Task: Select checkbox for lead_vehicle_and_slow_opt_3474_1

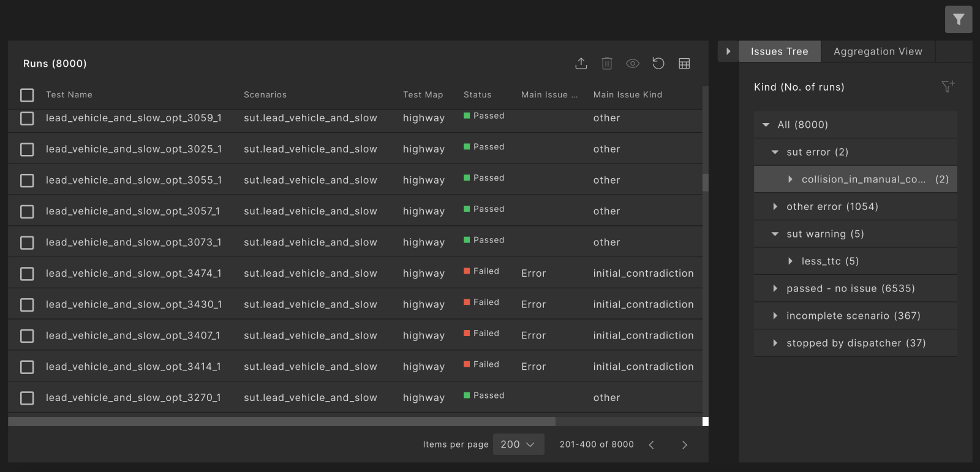Action: click(27, 274)
